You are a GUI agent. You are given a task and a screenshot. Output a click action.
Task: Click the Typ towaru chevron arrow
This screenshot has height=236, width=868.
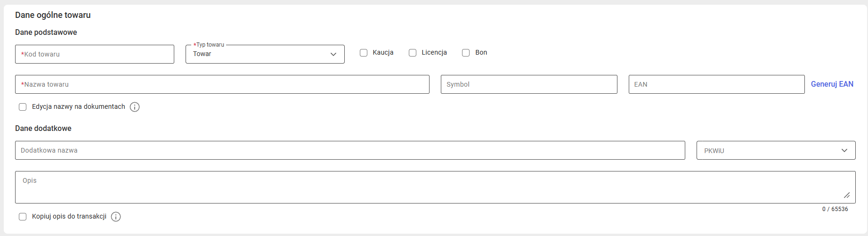tap(333, 54)
